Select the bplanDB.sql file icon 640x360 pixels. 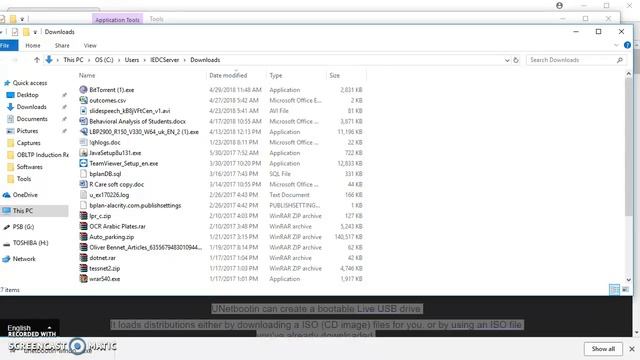(83, 173)
